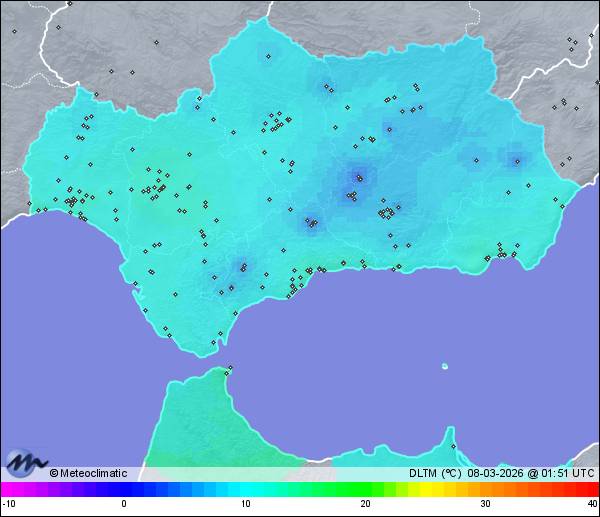Select the 0 value on the temperature scale
The image size is (600, 517).
pos(124,503)
